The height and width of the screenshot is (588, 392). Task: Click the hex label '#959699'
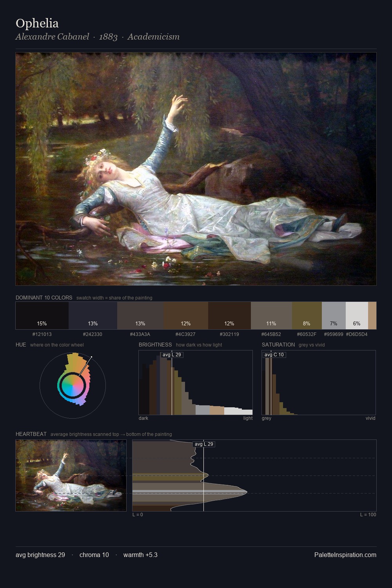tap(334, 334)
